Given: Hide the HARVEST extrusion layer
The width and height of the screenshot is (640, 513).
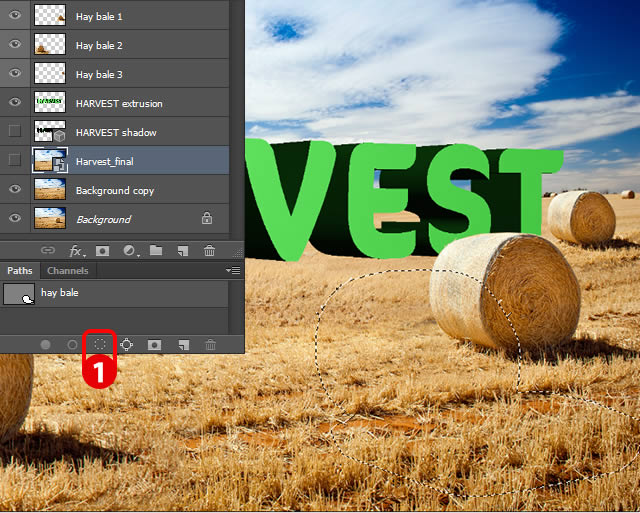Looking at the screenshot, I should [15, 102].
